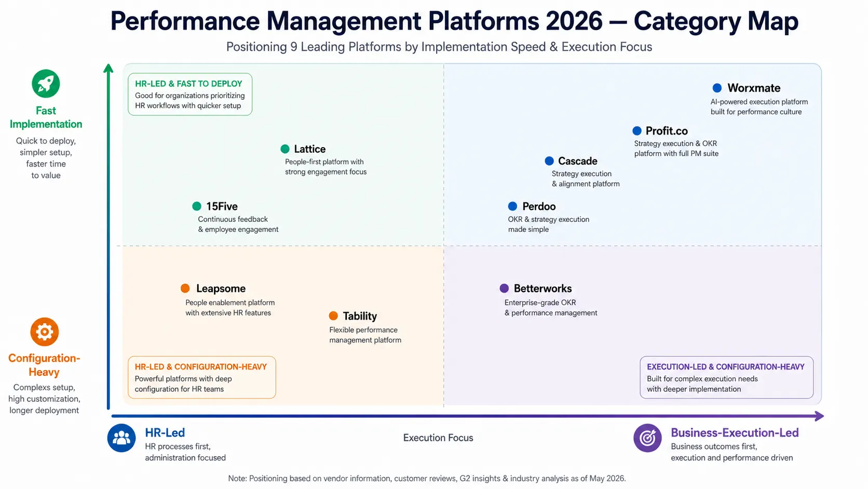Click 'Business outcomes first,' text
Image resolution: width=868 pixels, height=489 pixels.
[x=714, y=446]
